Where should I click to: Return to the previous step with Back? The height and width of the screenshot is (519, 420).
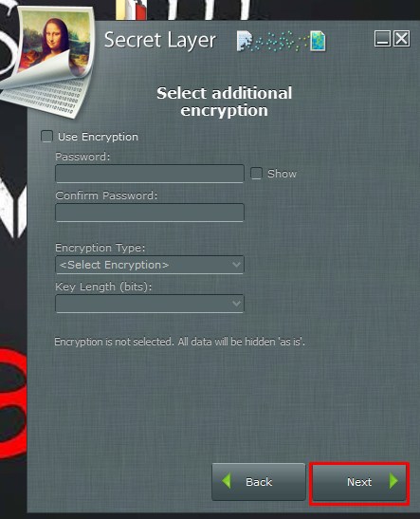tap(259, 482)
